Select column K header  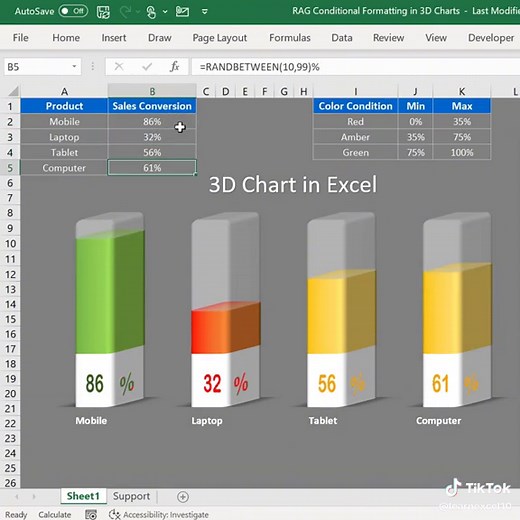click(462, 91)
